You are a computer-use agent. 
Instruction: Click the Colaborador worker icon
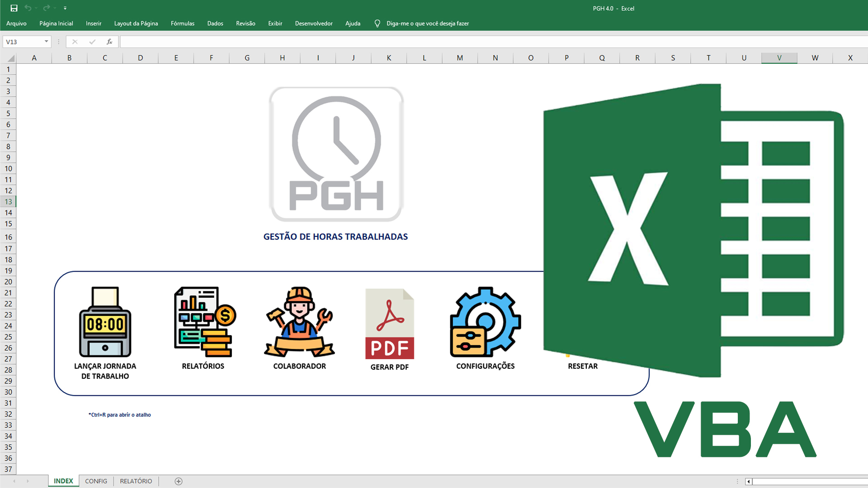click(x=299, y=322)
